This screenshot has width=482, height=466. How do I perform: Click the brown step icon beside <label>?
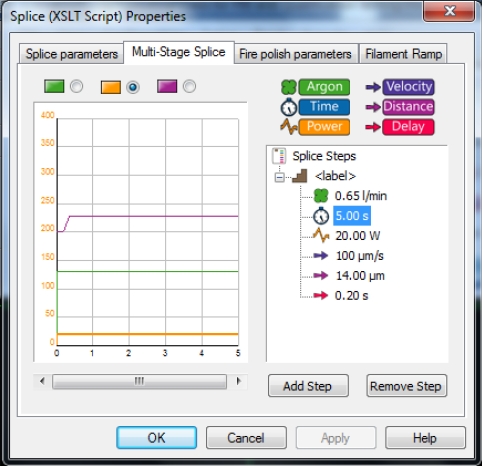[299, 176]
